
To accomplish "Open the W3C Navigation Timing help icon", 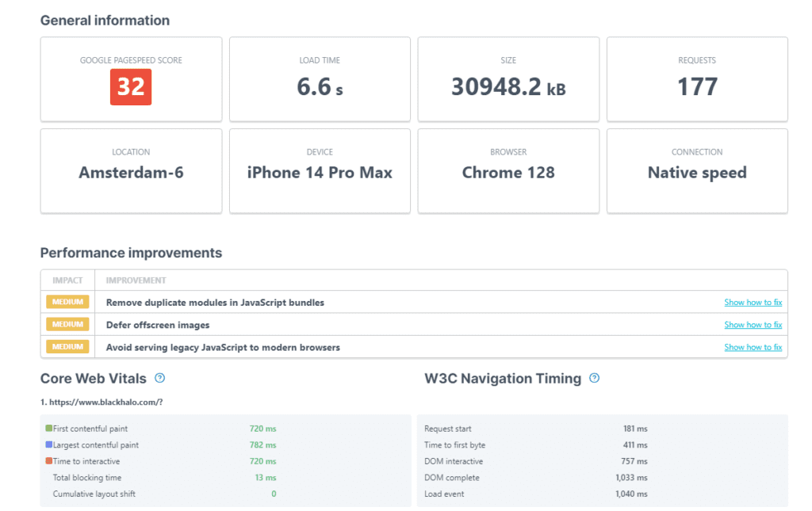I will click(x=593, y=379).
